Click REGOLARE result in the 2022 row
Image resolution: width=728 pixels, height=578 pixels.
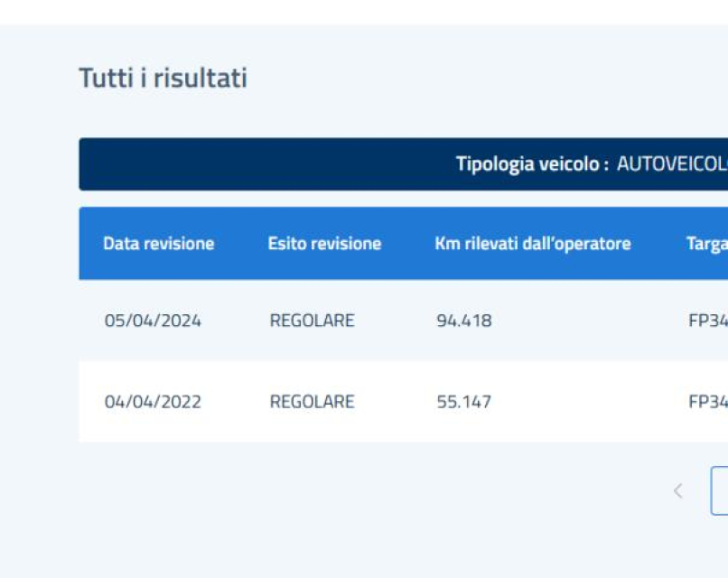click(312, 402)
